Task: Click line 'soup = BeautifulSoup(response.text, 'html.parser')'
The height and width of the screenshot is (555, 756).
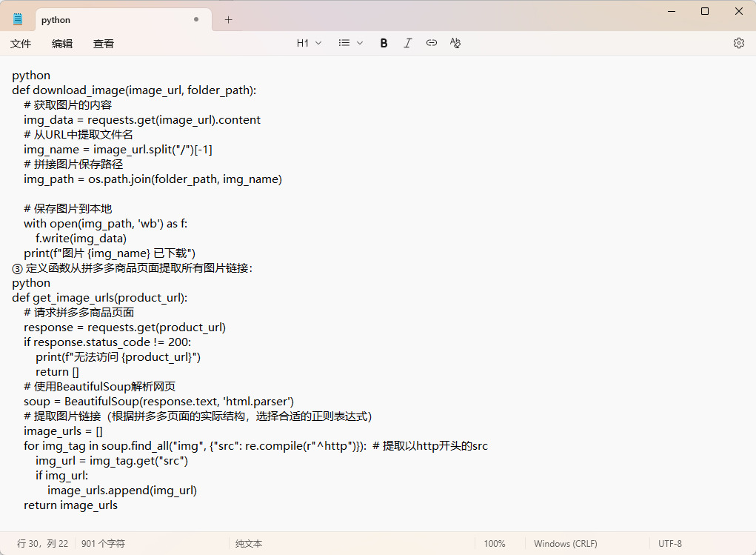Action: [x=159, y=402]
